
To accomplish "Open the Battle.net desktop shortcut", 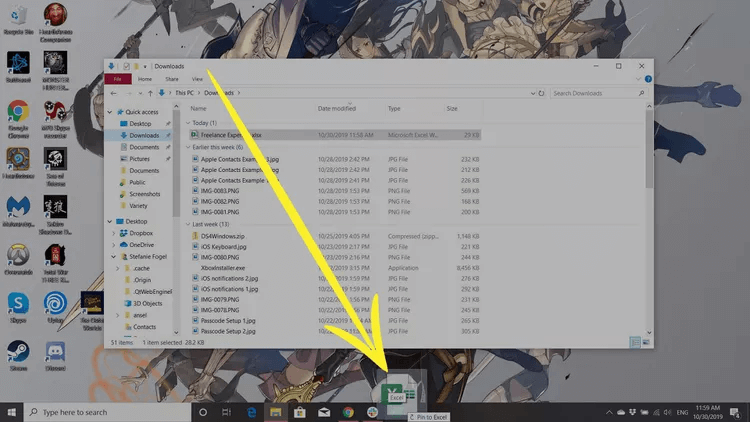I will [x=18, y=67].
